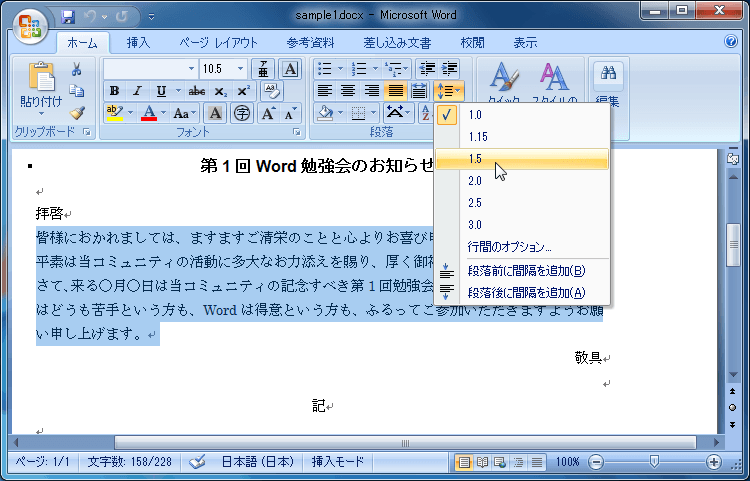Switch to Draft view
The width and height of the screenshot is (750, 481).
tap(537, 462)
